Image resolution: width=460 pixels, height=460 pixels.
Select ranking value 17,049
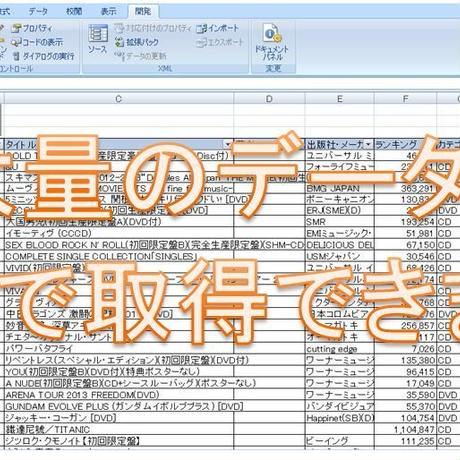(x=405, y=383)
